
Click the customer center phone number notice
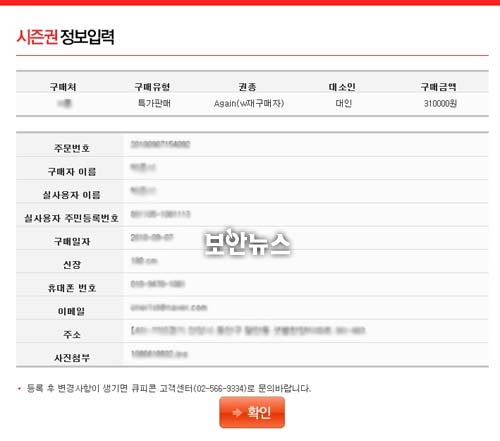(169, 388)
